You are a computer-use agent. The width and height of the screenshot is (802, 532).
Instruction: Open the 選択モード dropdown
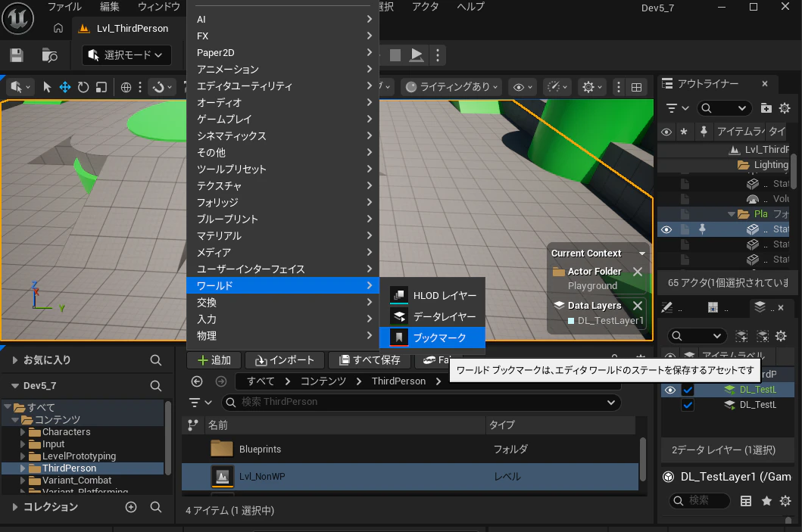click(x=126, y=55)
